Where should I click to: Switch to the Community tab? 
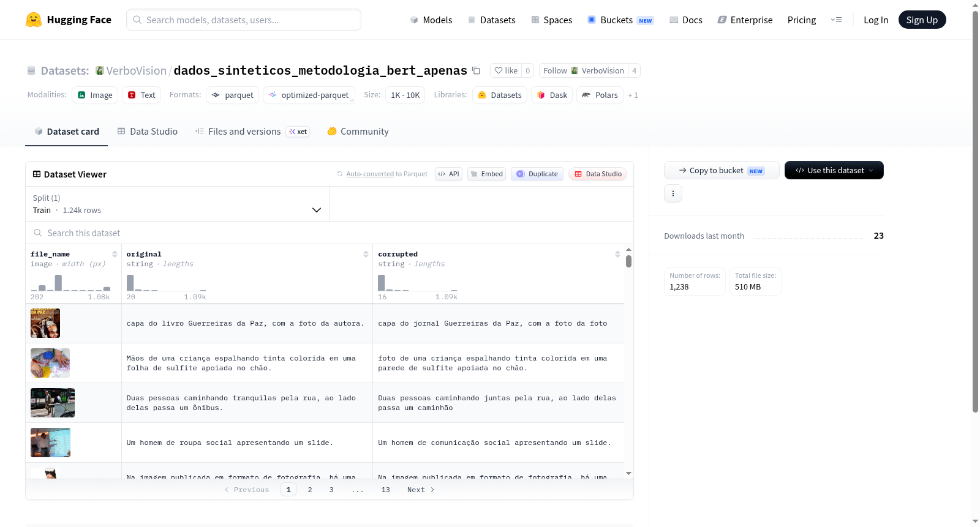[358, 131]
